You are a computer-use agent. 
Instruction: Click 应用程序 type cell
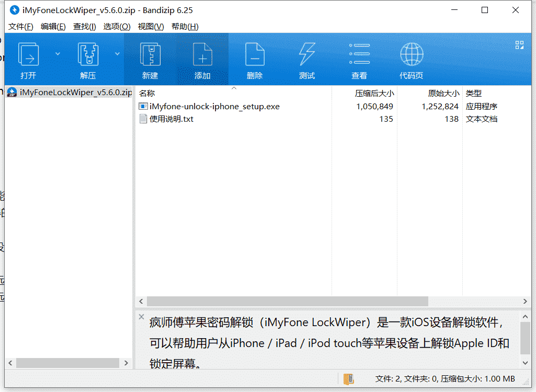pos(481,106)
